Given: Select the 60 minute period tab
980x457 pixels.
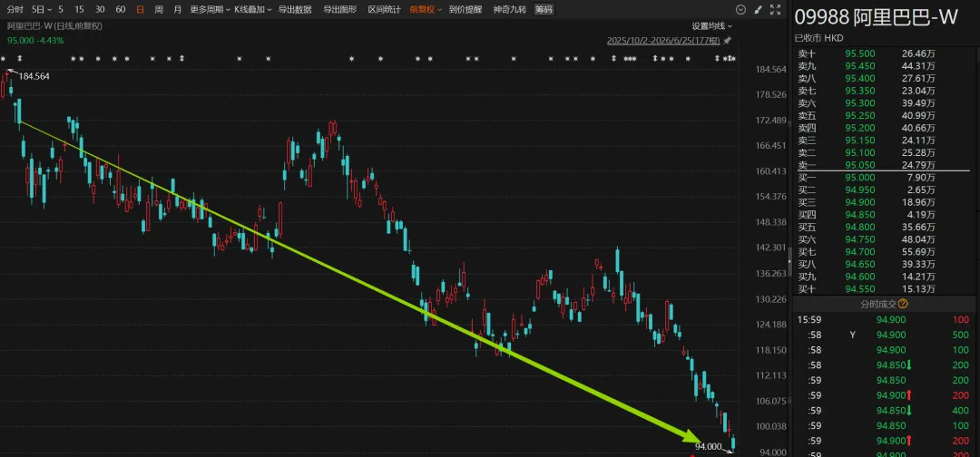Looking at the screenshot, I should pyautogui.click(x=121, y=9).
